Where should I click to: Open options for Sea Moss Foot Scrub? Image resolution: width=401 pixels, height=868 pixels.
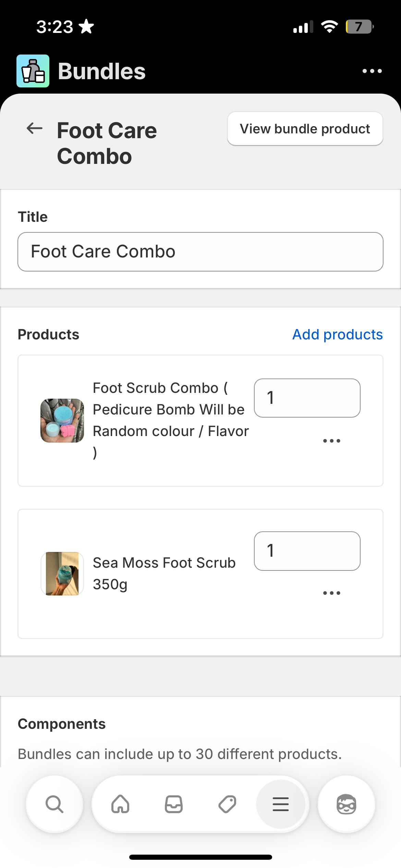(332, 592)
